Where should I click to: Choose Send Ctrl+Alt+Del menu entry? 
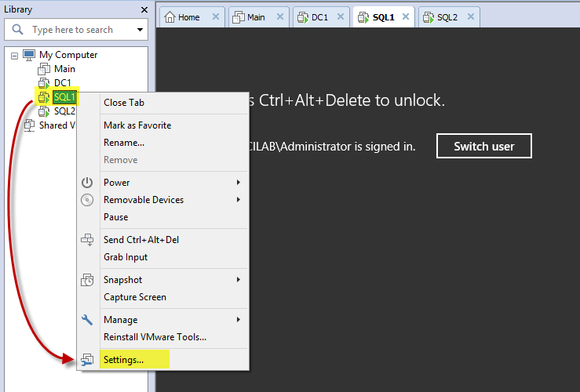(x=162, y=240)
